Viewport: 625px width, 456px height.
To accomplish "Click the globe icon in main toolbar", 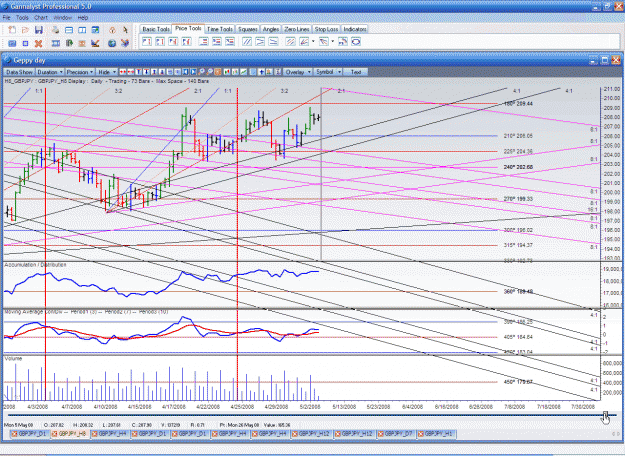I will click(112, 43).
